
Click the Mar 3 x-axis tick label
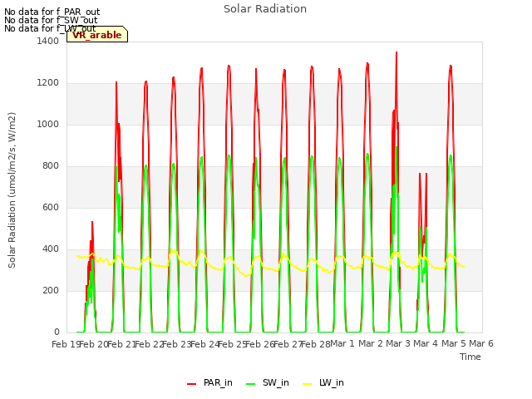(398, 343)
